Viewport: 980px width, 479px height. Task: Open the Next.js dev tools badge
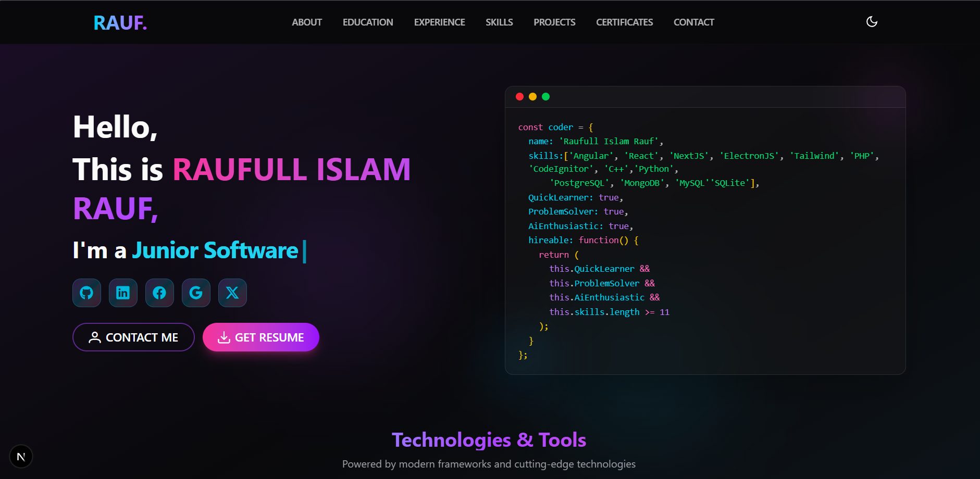click(x=21, y=456)
